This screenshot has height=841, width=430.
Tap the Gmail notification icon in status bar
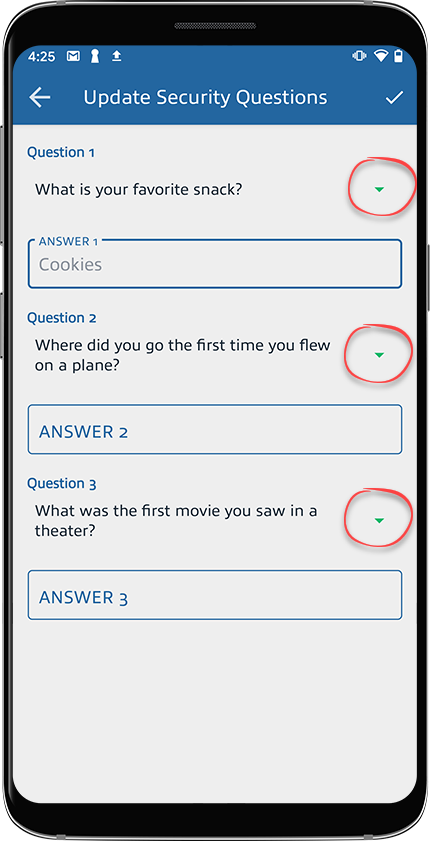[73, 56]
